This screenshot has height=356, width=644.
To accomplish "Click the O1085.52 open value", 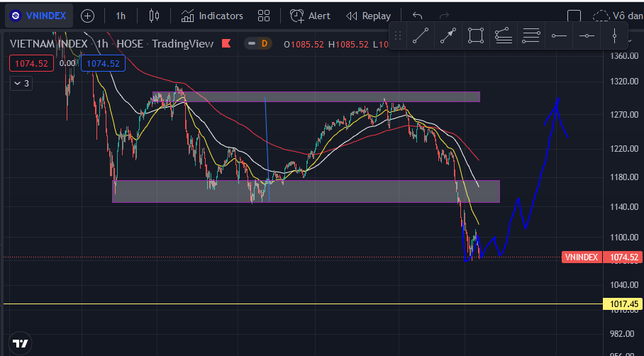I will coord(304,45).
